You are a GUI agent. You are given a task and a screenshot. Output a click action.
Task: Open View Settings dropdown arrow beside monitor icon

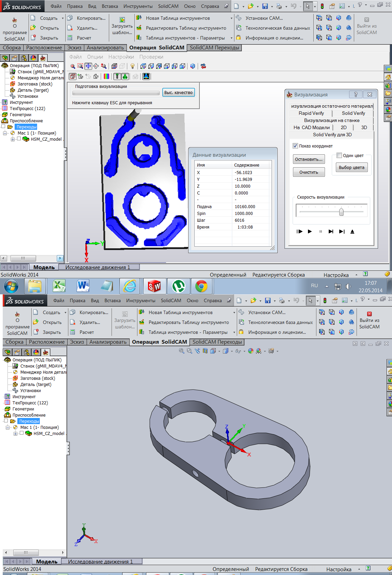coord(277,351)
